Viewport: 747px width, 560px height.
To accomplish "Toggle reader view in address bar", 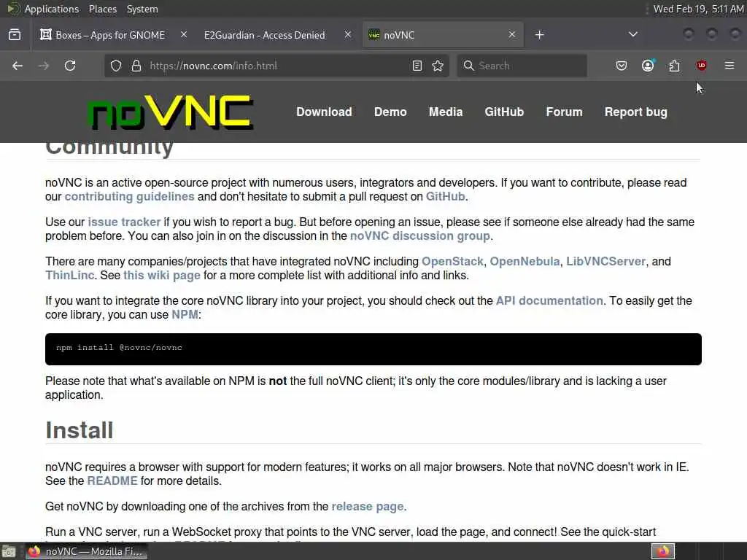I will [417, 66].
